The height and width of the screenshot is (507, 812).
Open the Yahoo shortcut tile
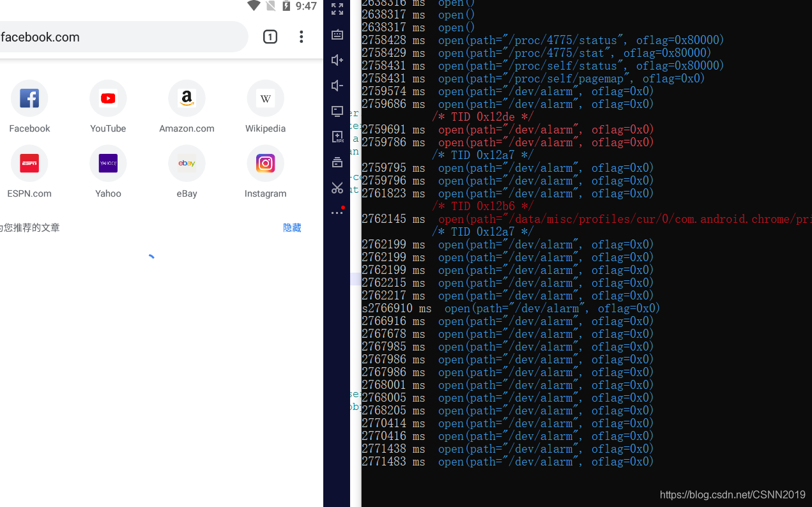coord(108,172)
